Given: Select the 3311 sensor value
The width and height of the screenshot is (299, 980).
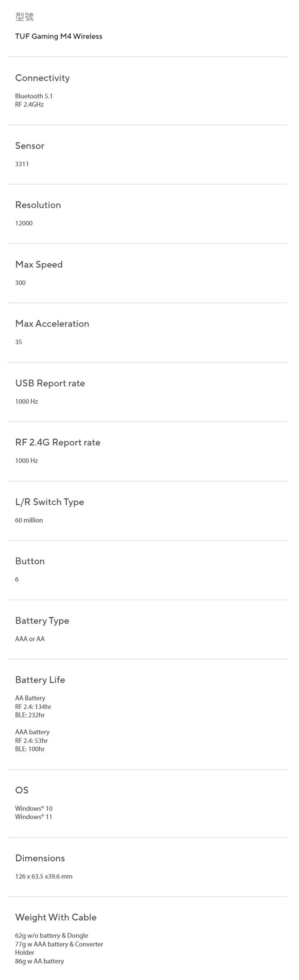Looking at the screenshot, I should pyautogui.click(x=22, y=164).
